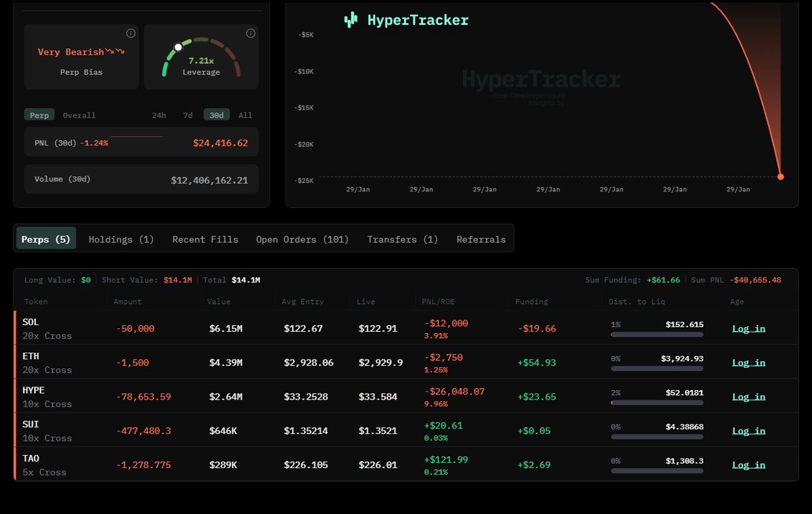Image resolution: width=812 pixels, height=514 pixels.
Task: Click Log in link in SUI row
Action: (748, 431)
